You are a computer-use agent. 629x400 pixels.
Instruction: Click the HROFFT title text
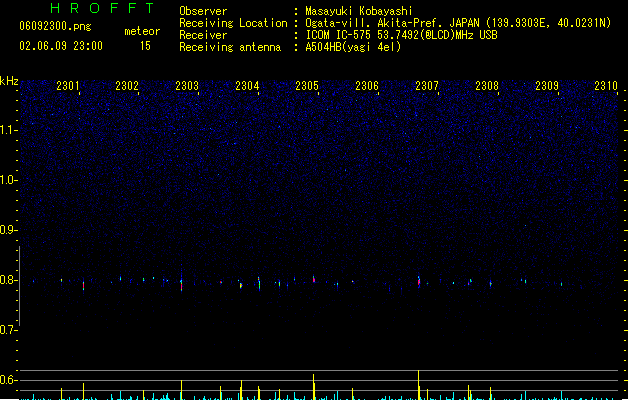(102, 8)
